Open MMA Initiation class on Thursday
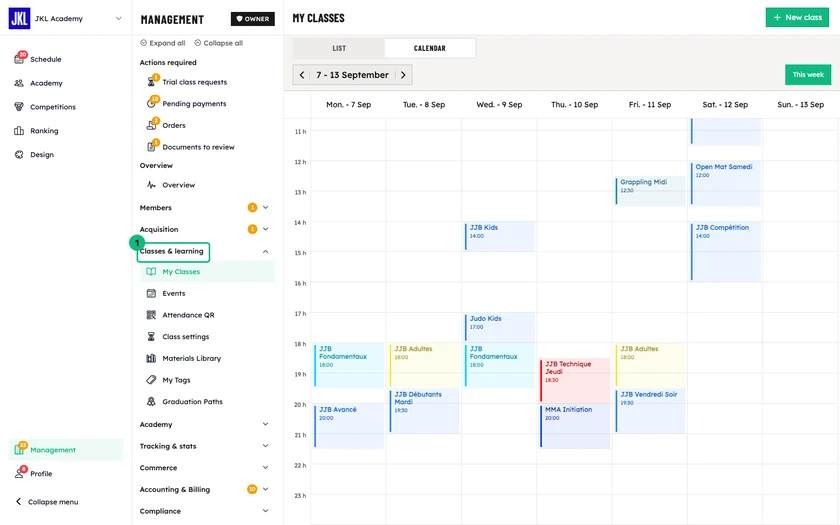Screen dimensions: 840x525 coord(575,426)
